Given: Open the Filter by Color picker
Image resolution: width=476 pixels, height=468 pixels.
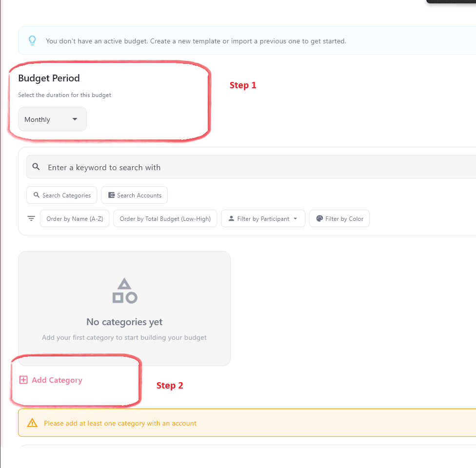Looking at the screenshot, I should pyautogui.click(x=339, y=219).
